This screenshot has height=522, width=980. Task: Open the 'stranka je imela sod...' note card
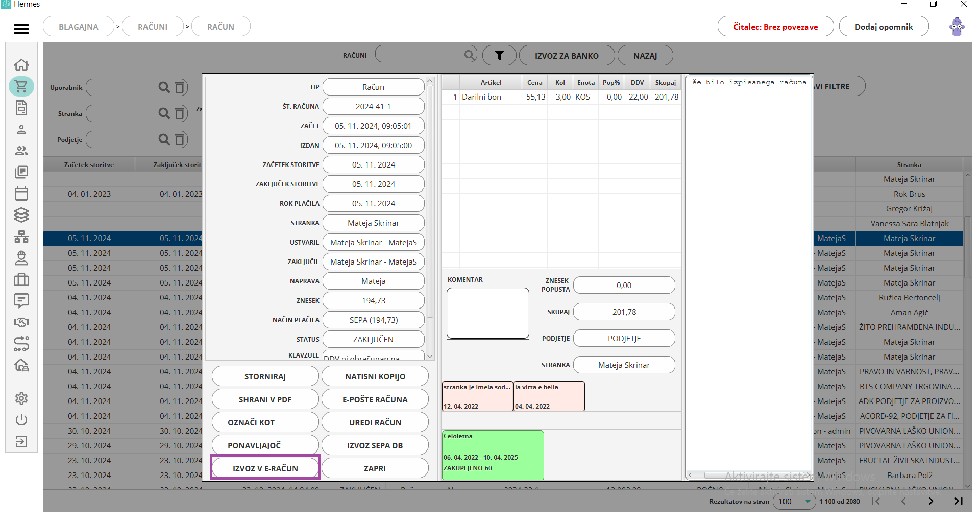point(477,396)
